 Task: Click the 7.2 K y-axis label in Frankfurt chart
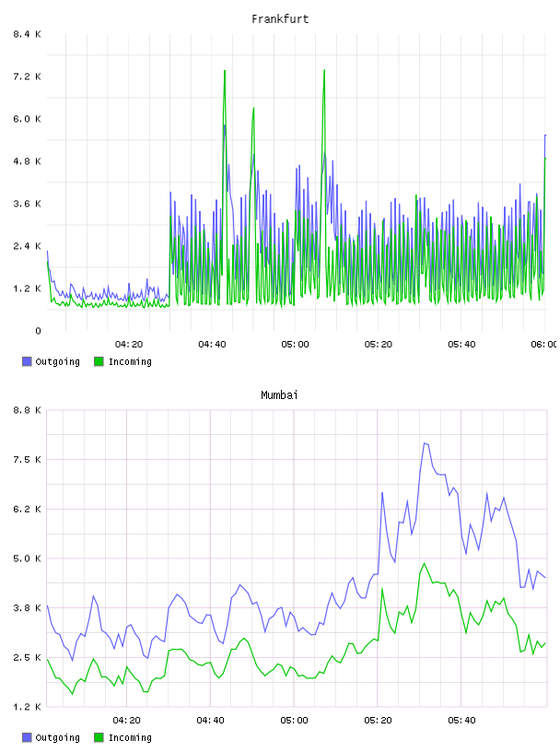tap(28, 76)
